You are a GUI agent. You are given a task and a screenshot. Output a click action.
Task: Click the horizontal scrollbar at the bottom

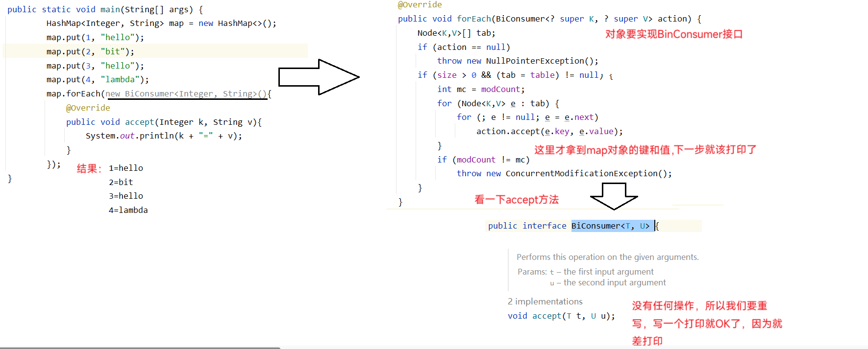(140, 348)
